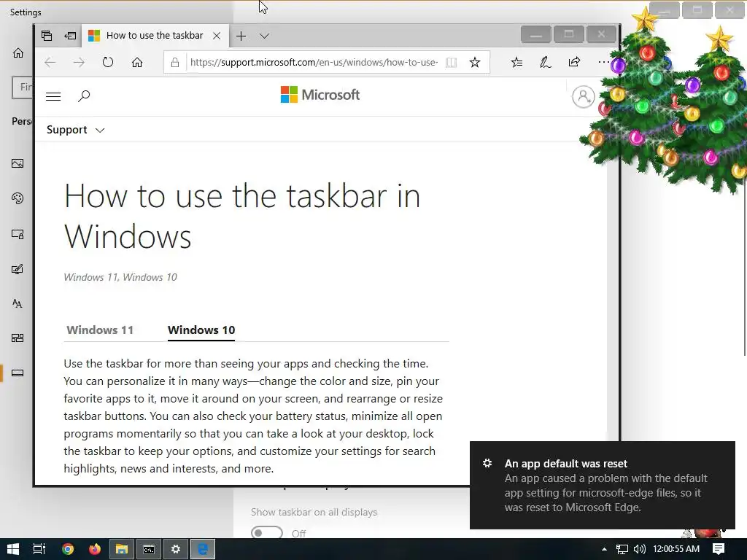Launch Firefox from the taskbar
The width and height of the screenshot is (747, 560).
[95, 549]
